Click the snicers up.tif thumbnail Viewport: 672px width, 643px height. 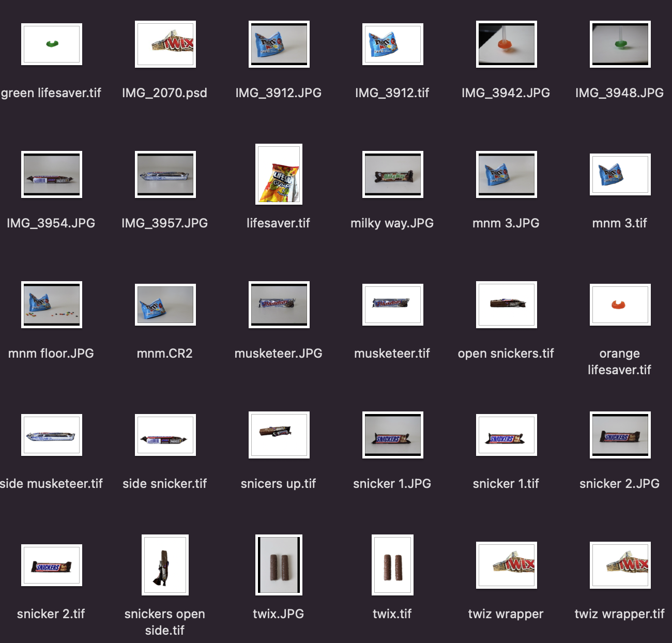coord(279,435)
